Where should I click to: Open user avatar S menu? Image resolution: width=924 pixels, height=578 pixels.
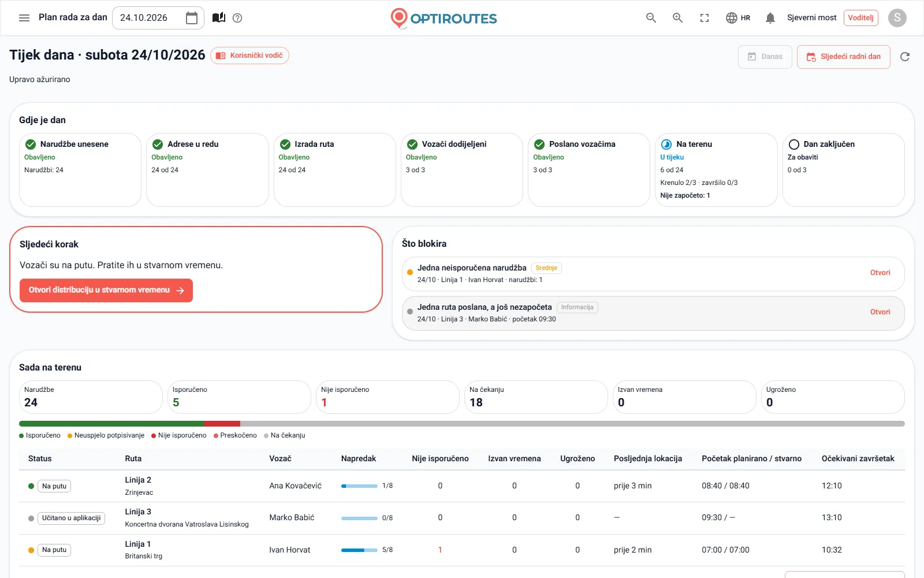tap(897, 18)
